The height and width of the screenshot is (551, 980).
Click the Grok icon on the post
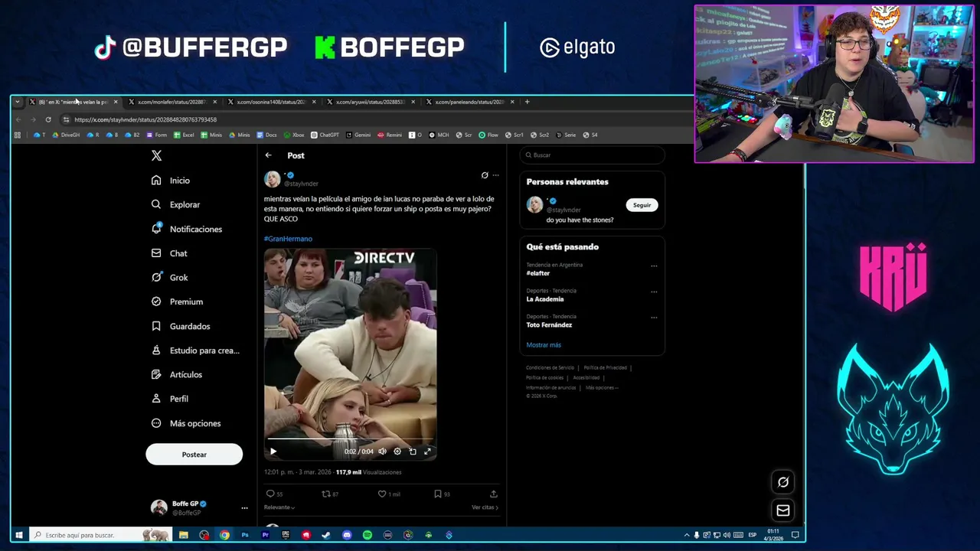pos(484,175)
